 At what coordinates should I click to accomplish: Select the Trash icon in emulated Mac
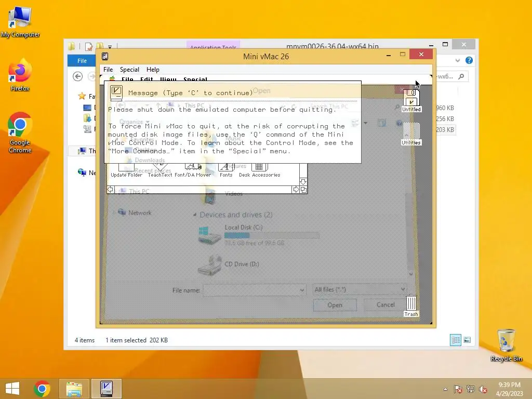point(411,305)
